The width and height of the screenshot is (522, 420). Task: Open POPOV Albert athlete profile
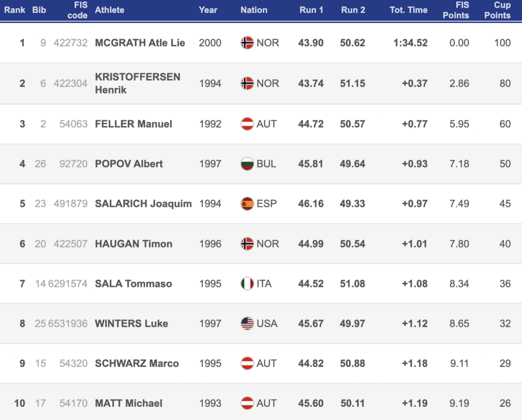(129, 164)
